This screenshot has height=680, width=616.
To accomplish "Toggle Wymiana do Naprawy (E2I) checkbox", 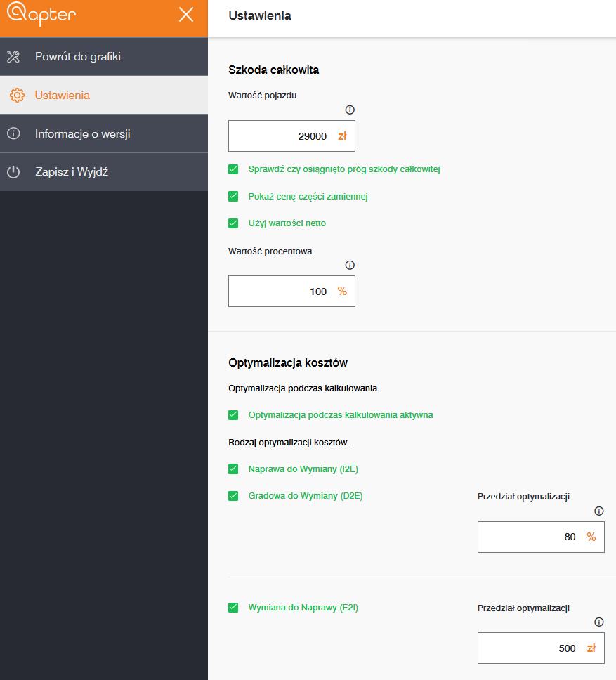I will [x=233, y=608].
